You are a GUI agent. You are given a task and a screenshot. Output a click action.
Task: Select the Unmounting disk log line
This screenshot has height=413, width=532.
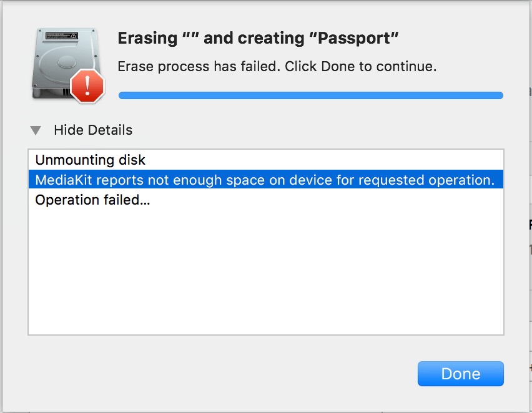265,160
